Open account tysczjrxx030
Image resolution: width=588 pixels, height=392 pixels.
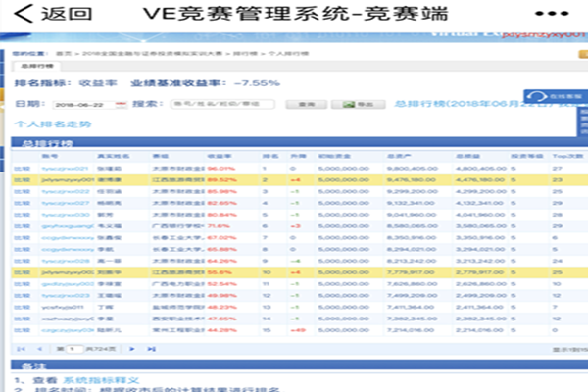[66, 215]
